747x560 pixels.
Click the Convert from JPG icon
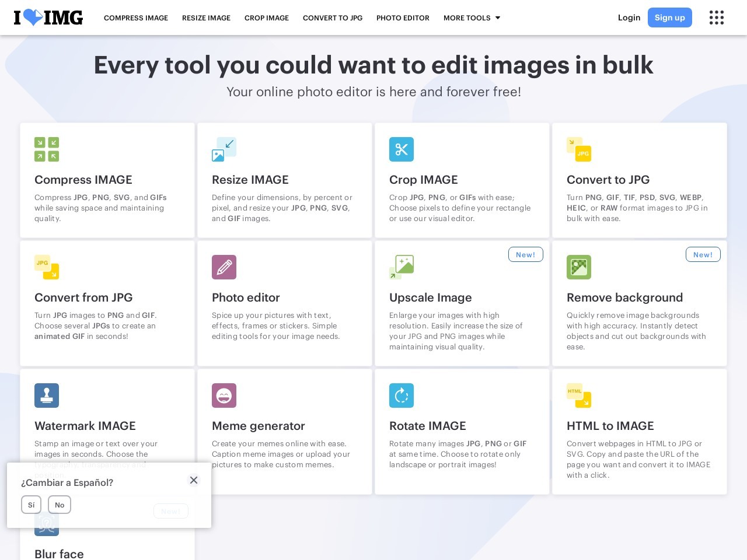click(x=47, y=267)
